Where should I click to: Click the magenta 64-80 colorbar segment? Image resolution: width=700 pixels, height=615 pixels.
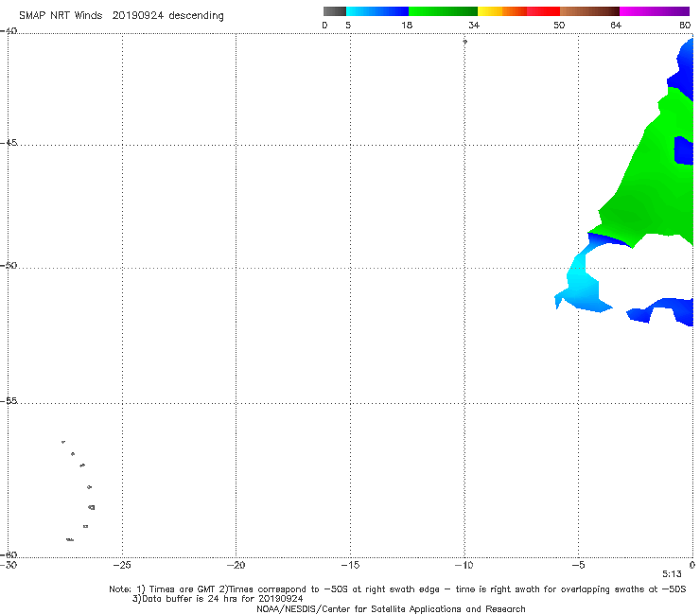tap(655, 11)
